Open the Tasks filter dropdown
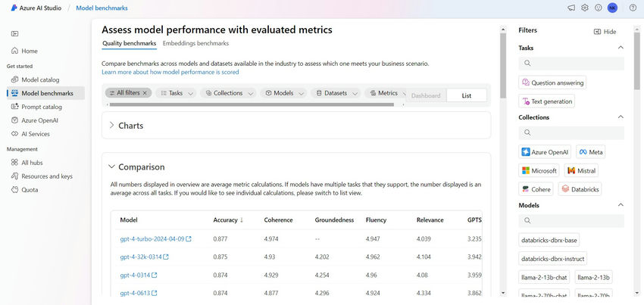The width and height of the screenshot is (644, 305). [176, 93]
